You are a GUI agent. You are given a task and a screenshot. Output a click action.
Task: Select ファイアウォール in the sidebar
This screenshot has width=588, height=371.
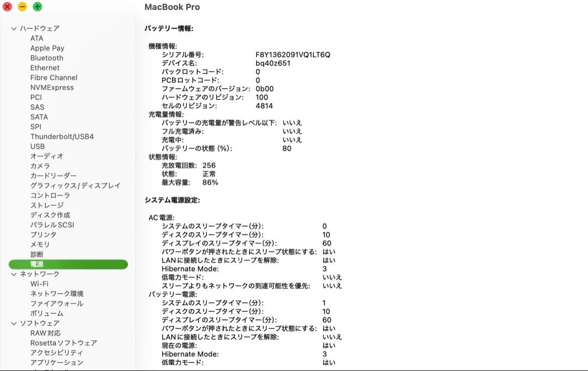pyautogui.click(x=57, y=304)
